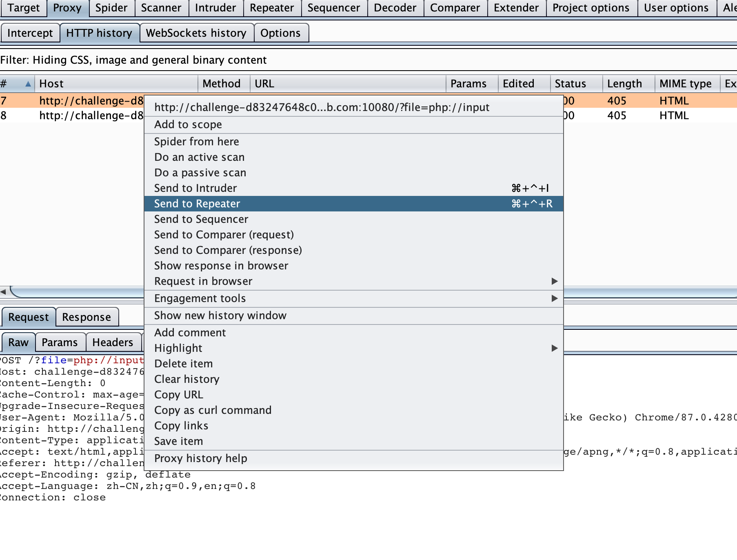The height and width of the screenshot is (560, 737).
Task: Choose Delete item
Action: [354, 364]
